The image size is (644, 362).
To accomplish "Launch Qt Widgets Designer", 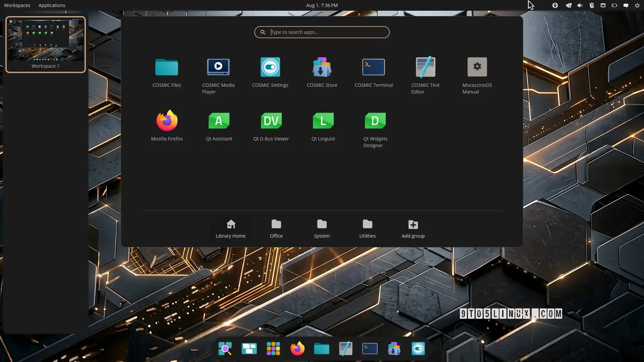I will [375, 129].
